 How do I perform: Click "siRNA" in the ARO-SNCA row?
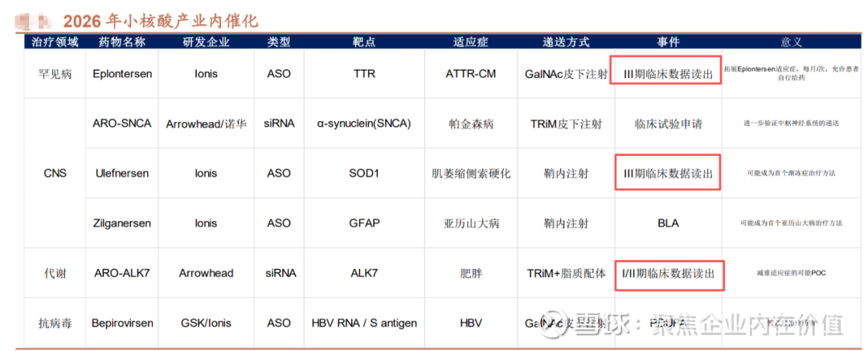279,124
